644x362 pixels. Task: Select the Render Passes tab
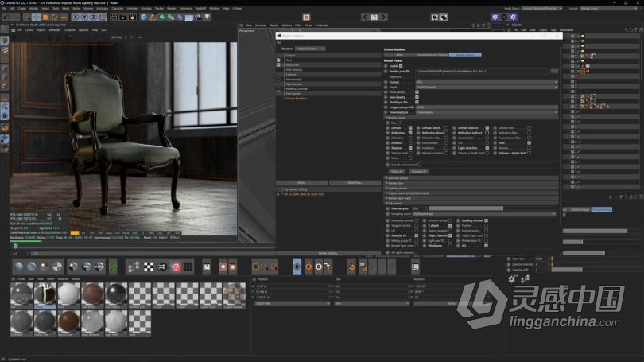(465, 55)
